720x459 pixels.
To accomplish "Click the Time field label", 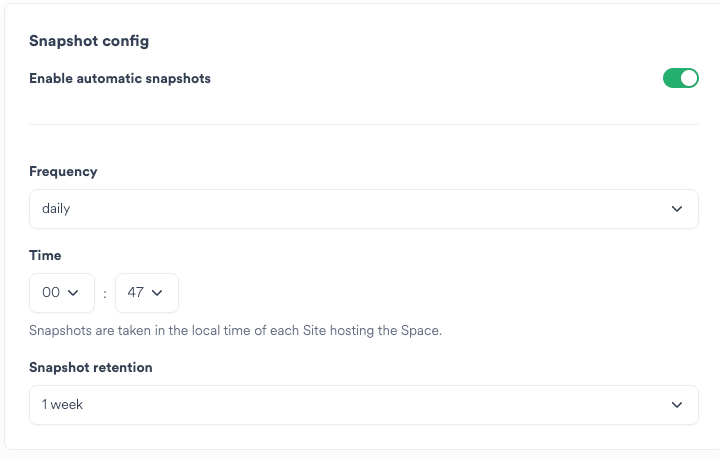I will 45,256.
